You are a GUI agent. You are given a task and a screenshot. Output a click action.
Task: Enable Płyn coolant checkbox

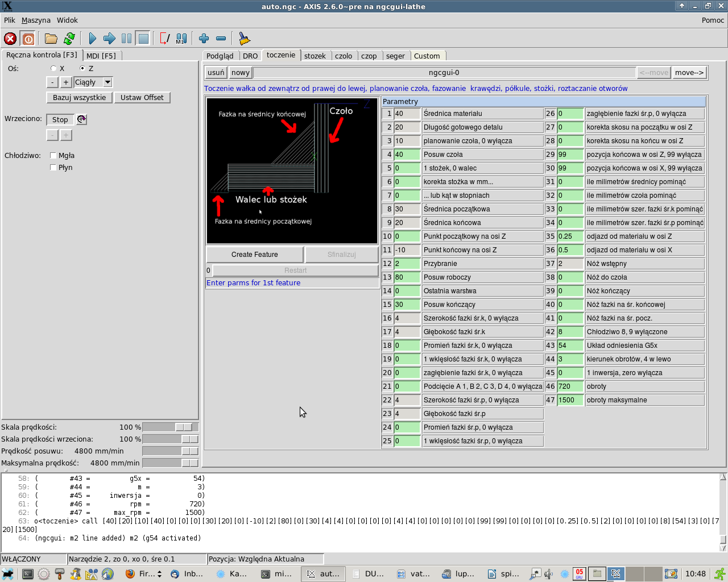click(x=53, y=167)
